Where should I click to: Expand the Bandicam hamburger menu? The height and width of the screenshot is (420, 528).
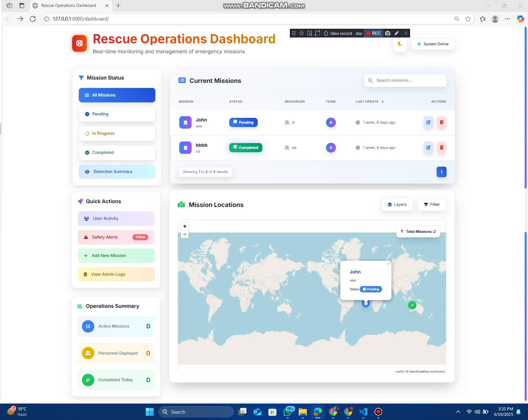point(294,33)
